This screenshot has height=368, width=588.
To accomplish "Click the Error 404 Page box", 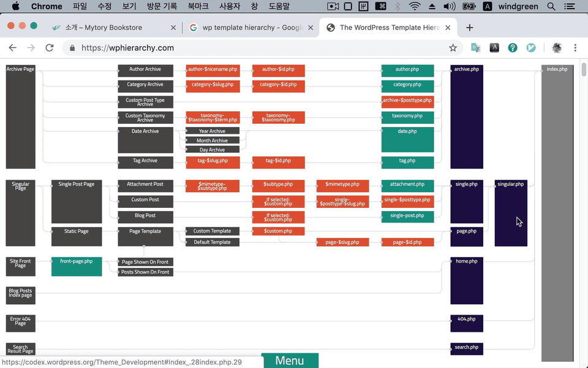I will point(21,323).
